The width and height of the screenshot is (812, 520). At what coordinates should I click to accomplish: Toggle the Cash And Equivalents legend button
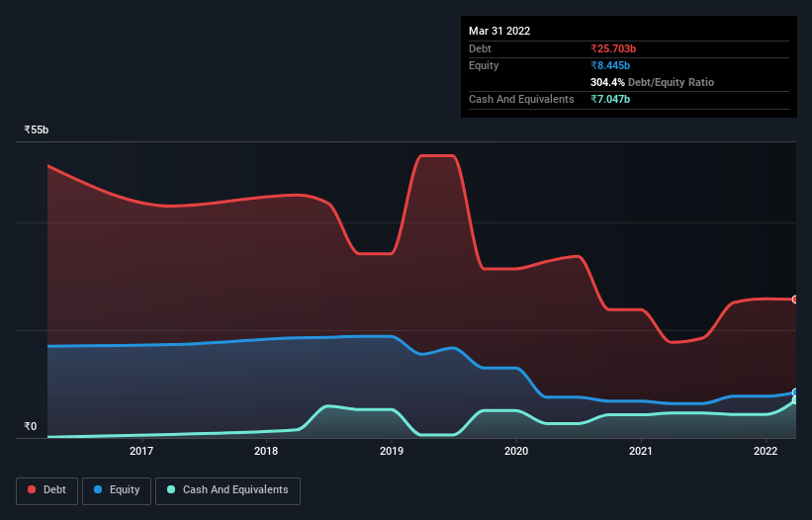(227, 490)
